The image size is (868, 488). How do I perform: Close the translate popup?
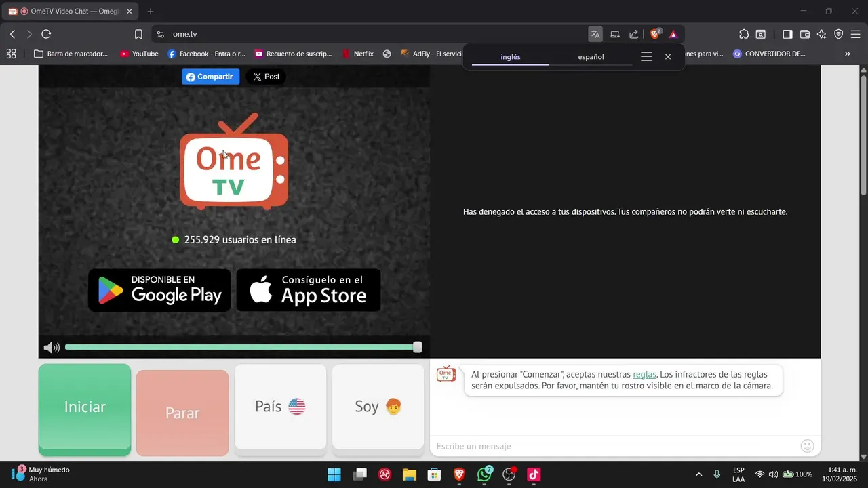pyautogui.click(x=668, y=57)
